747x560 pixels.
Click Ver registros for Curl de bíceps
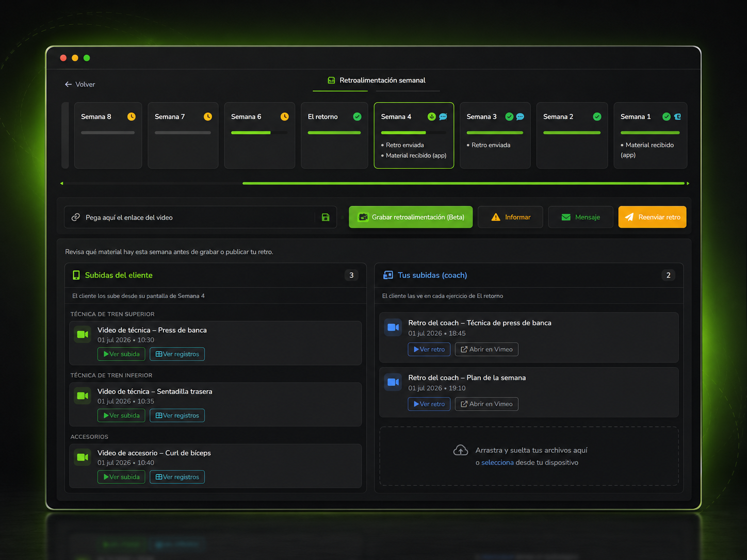click(177, 477)
